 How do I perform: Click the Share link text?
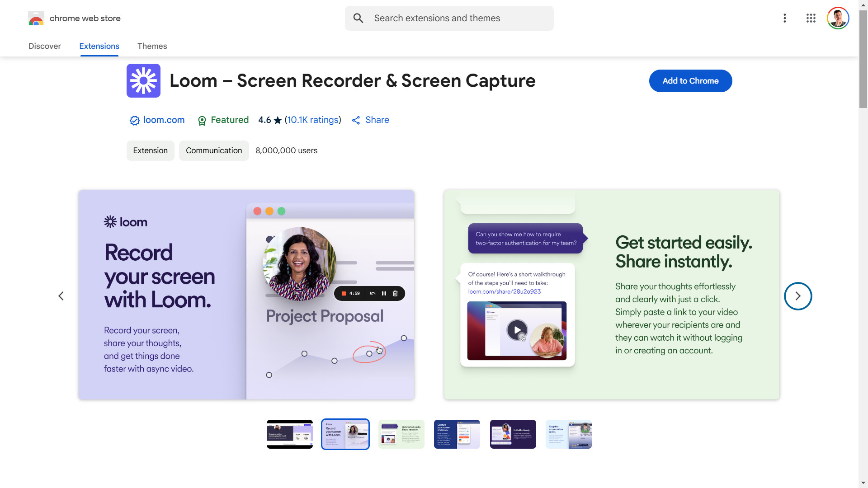(377, 120)
